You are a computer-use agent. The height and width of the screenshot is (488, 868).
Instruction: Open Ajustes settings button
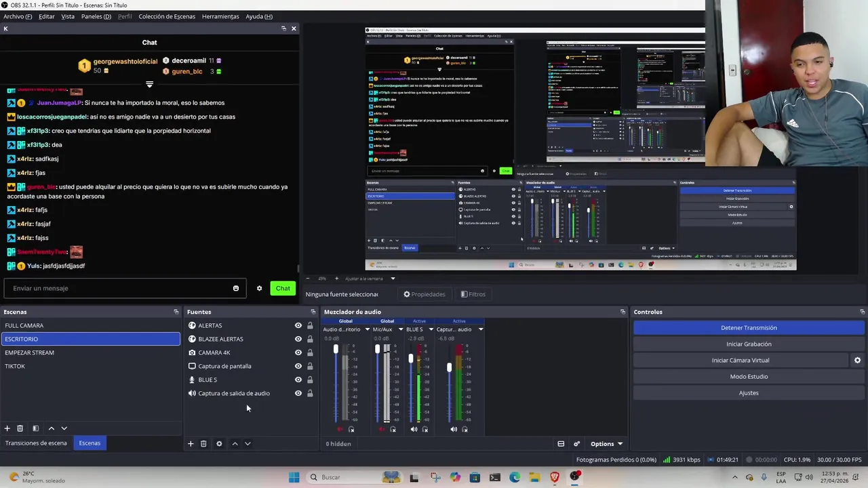coord(749,392)
